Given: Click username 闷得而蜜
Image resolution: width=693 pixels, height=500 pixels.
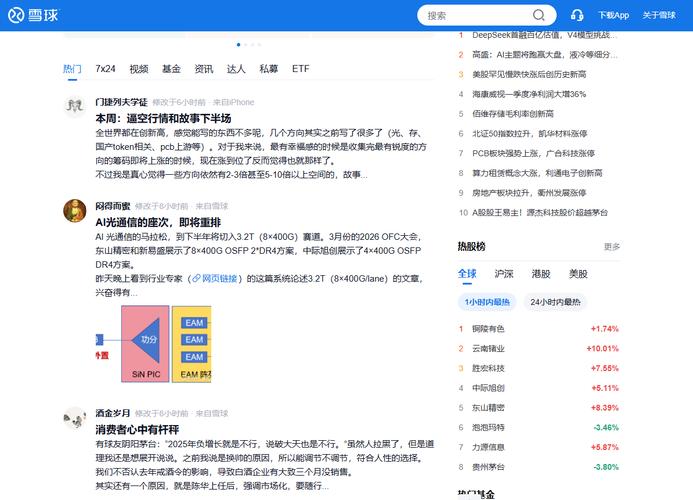Looking at the screenshot, I should click(x=113, y=206).
